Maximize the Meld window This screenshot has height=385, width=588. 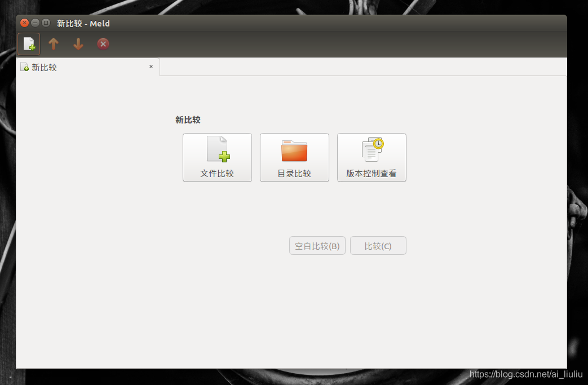[x=46, y=23]
